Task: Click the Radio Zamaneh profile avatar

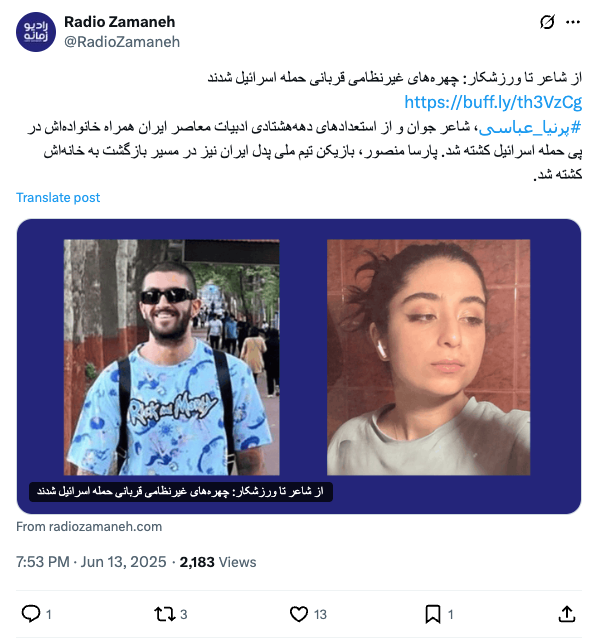Action: coord(36,32)
